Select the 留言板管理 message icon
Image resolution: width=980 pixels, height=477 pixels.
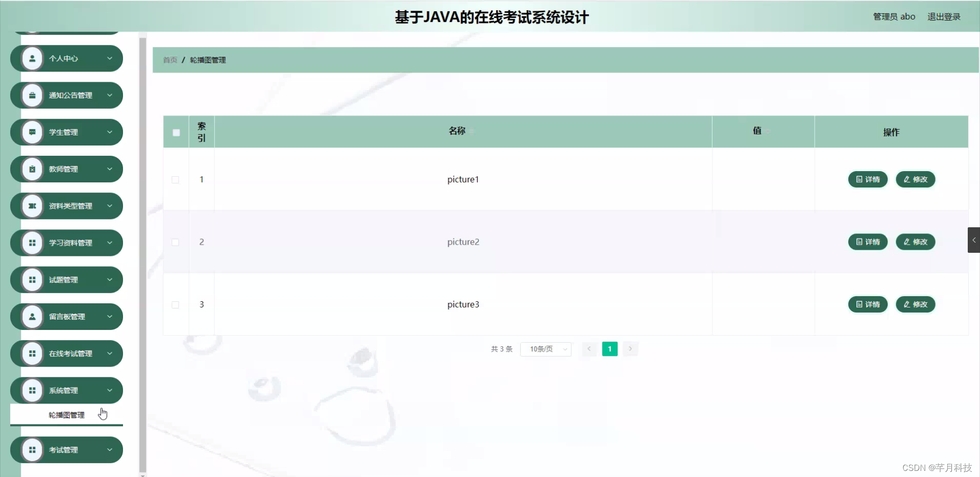pyautogui.click(x=33, y=316)
